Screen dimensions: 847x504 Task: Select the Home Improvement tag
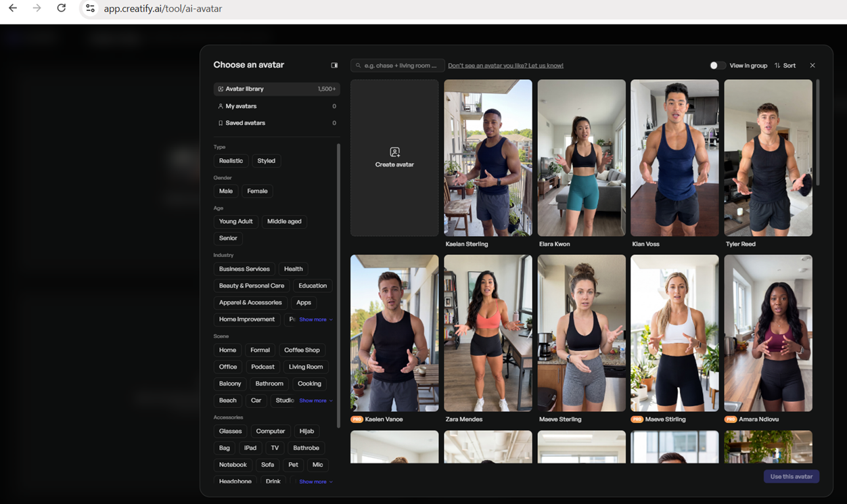coord(247,319)
